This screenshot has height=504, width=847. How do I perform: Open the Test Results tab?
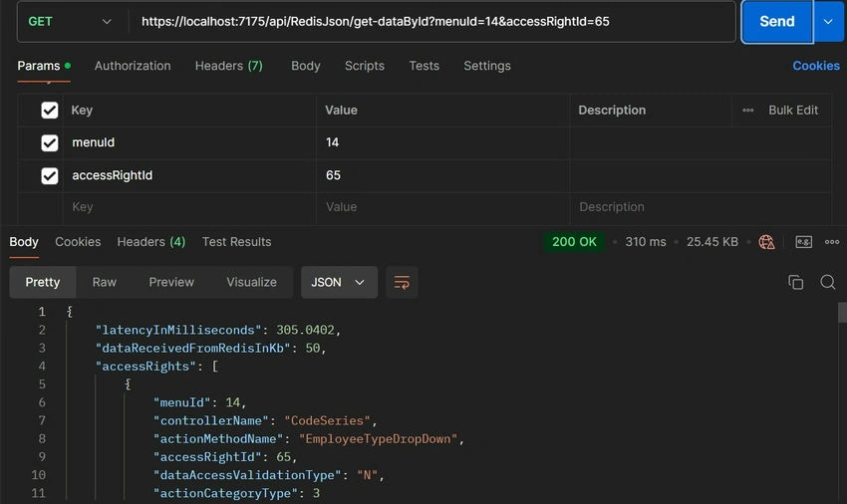coord(236,242)
